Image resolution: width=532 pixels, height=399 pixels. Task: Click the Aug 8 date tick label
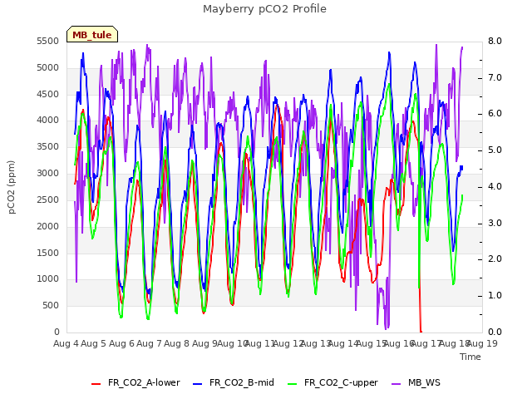tap(177, 343)
